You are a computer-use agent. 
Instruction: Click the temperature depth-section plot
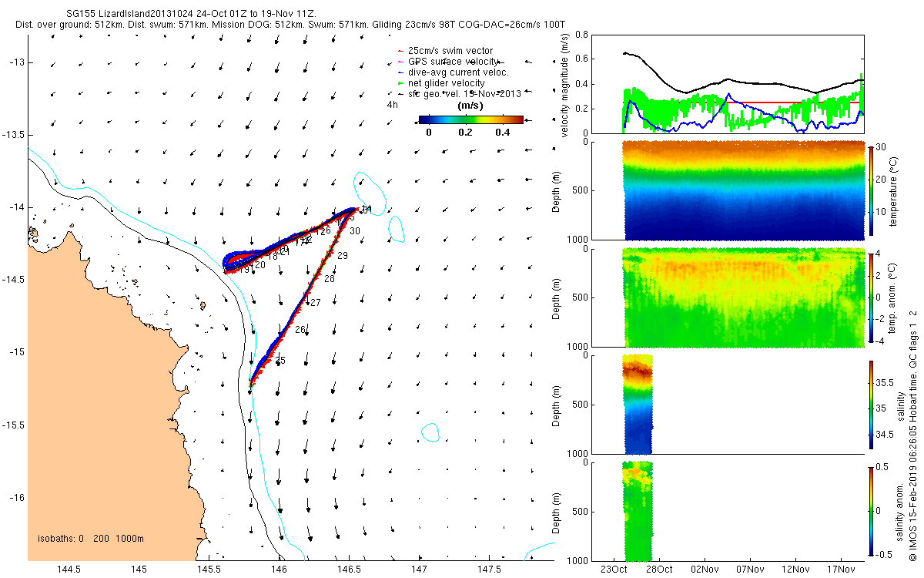tap(742, 190)
